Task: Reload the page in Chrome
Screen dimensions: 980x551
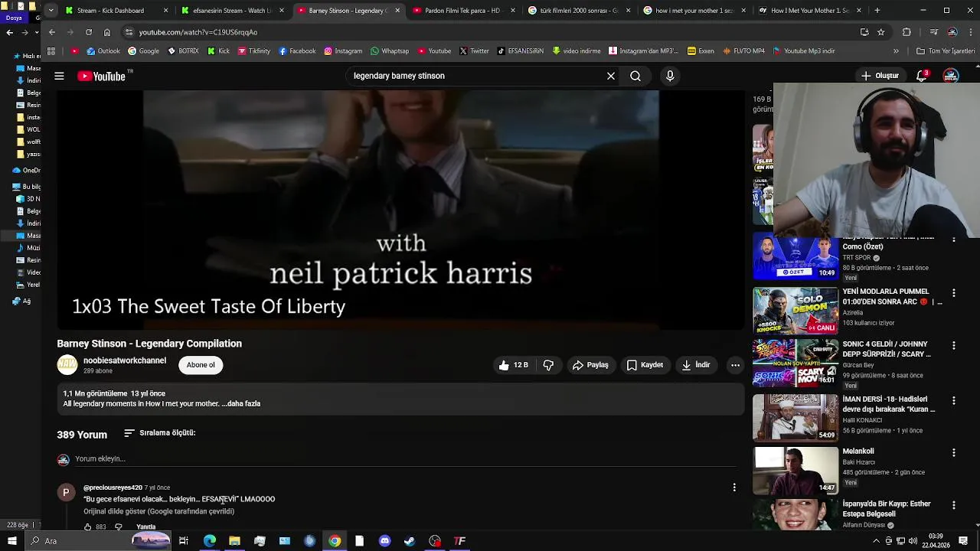Action: (89, 32)
